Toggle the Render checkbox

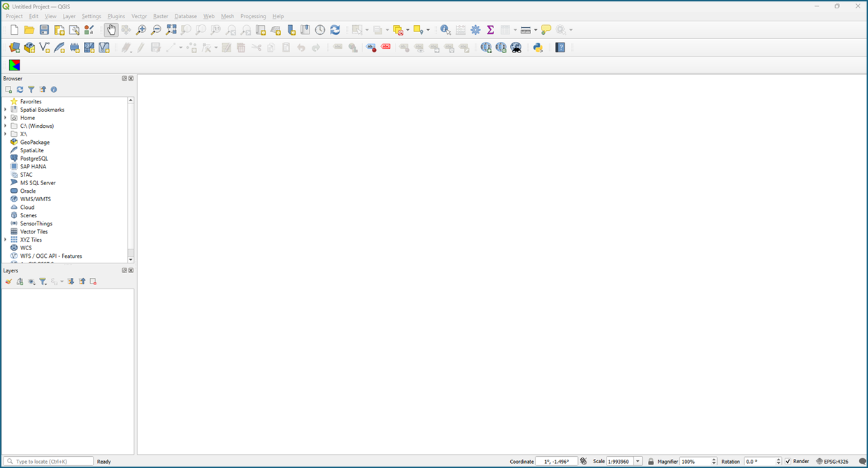click(x=788, y=461)
